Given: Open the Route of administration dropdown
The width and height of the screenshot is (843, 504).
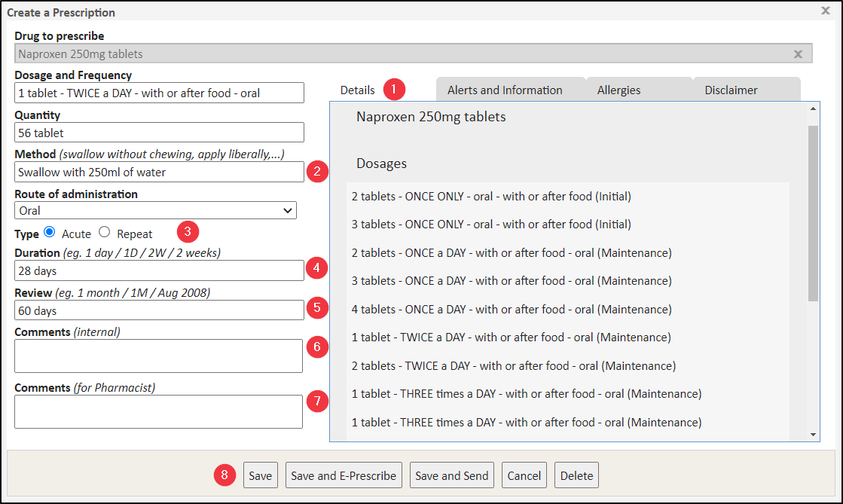Looking at the screenshot, I should [155, 211].
